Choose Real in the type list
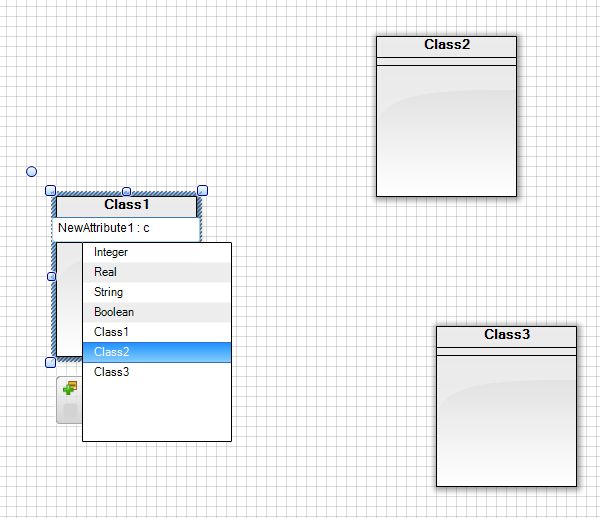 click(157, 272)
